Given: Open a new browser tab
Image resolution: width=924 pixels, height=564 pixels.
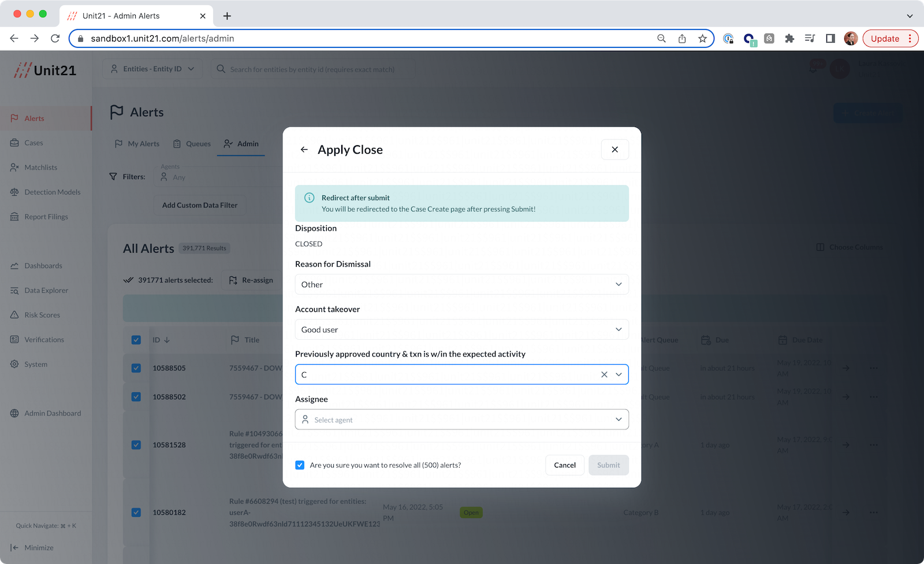Looking at the screenshot, I should click(x=227, y=16).
